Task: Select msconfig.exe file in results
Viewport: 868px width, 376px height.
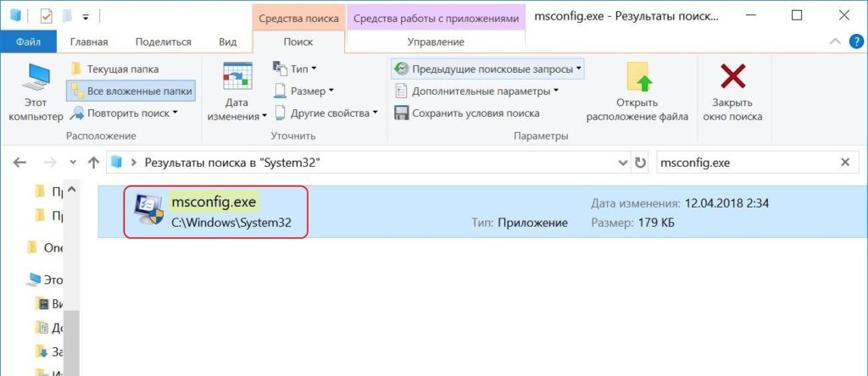Action: pyautogui.click(x=214, y=213)
